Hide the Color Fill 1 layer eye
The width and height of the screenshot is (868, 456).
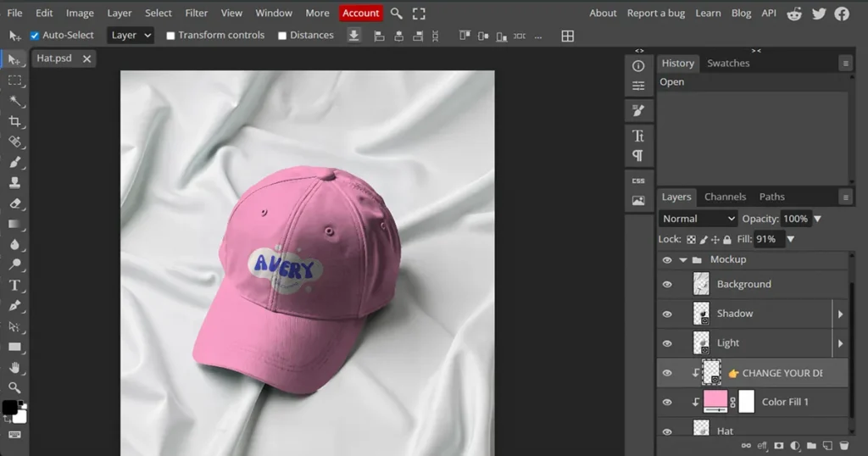[x=667, y=403]
